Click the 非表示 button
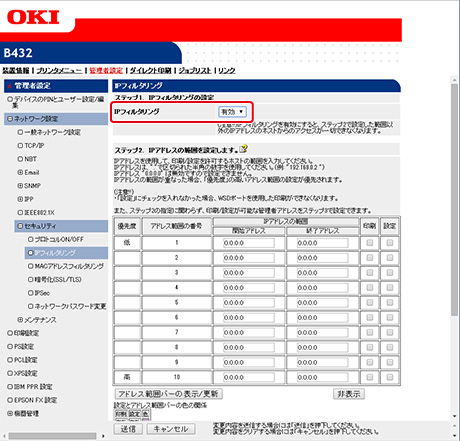 (x=349, y=394)
